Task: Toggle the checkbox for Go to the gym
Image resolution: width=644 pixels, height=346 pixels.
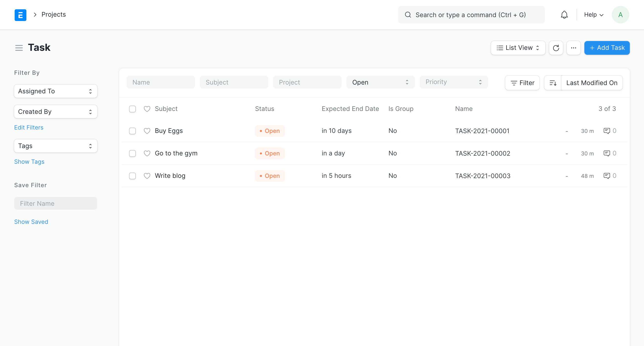Action: click(132, 153)
